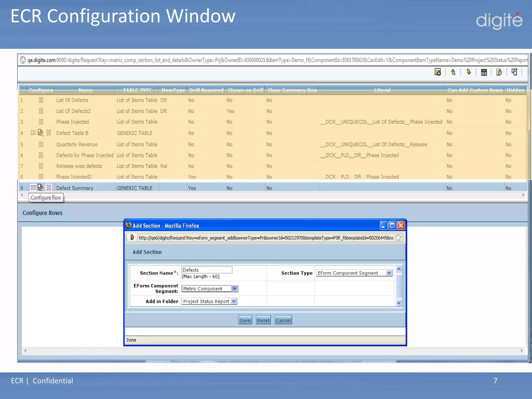Viewport: 532px width, 399px height.
Task: Click configure columns icon for List Of Defects
Action: coord(41,100)
